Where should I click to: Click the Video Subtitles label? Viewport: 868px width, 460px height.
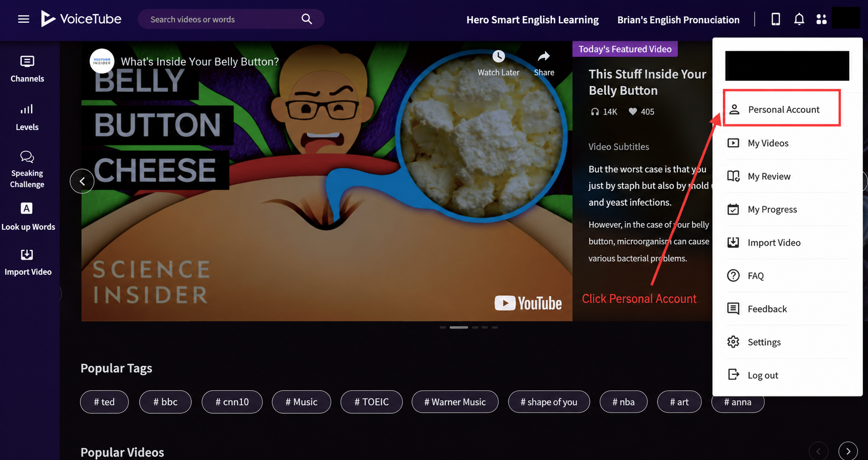point(619,147)
